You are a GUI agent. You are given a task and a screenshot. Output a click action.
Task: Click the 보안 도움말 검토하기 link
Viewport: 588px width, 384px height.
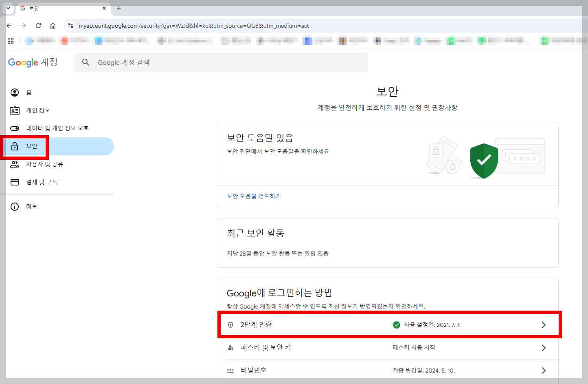coord(254,196)
